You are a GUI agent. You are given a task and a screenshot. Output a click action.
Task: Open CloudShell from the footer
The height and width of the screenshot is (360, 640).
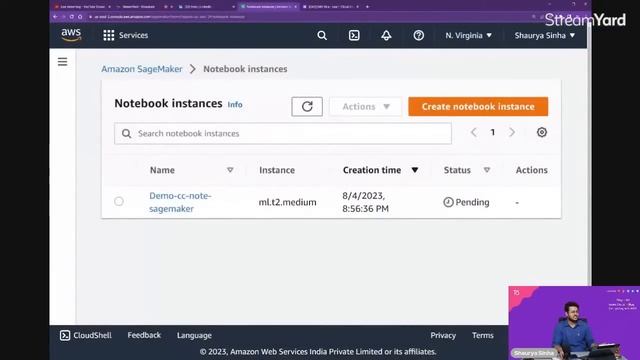tap(86, 336)
